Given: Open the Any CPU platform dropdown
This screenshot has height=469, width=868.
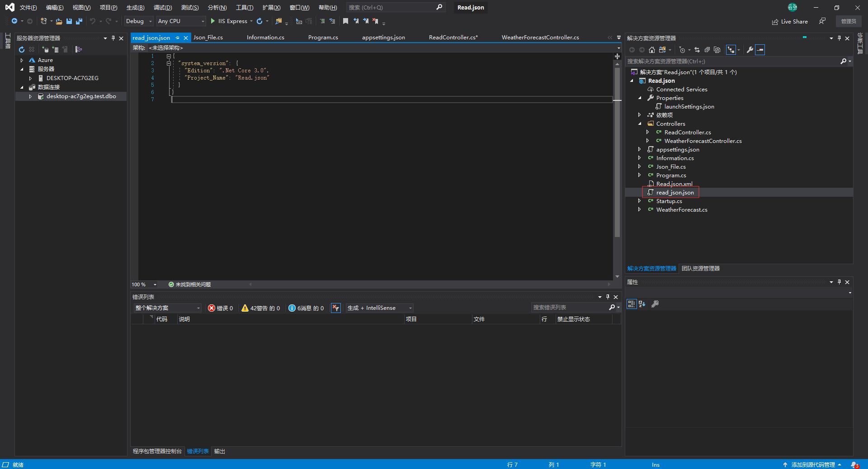Looking at the screenshot, I should (x=181, y=21).
